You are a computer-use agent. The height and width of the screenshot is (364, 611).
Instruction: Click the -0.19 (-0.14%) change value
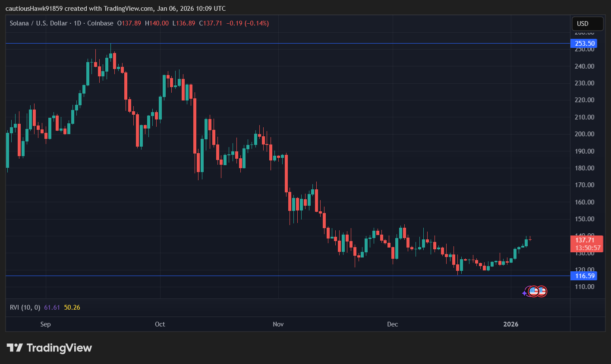point(247,23)
